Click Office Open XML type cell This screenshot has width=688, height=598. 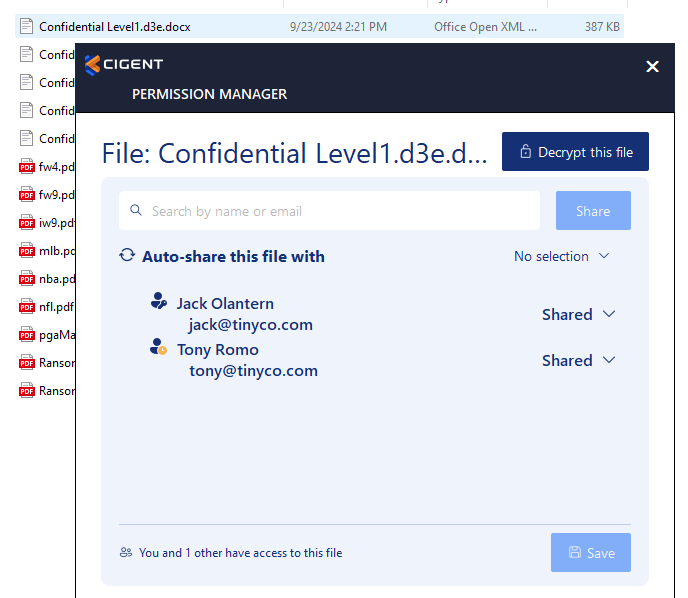pos(485,27)
